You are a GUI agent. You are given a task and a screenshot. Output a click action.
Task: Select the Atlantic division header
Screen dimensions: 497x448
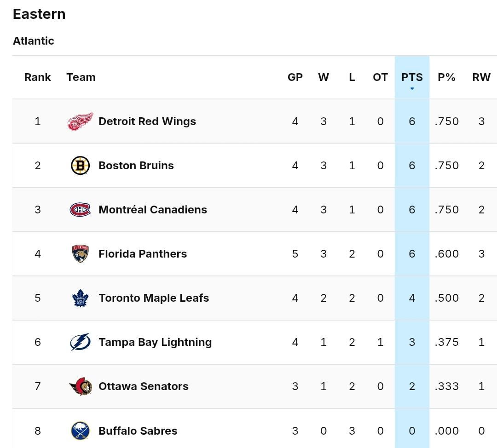(x=33, y=40)
